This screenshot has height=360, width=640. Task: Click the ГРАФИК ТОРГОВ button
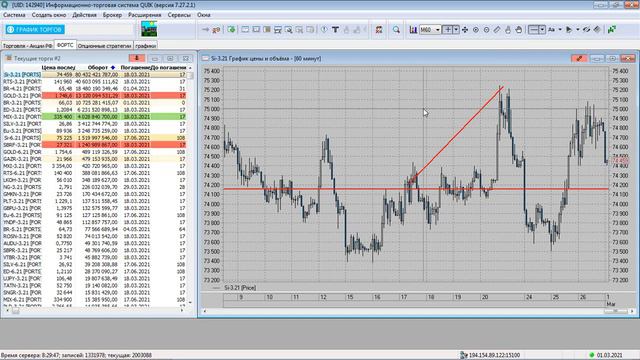click(35, 29)
